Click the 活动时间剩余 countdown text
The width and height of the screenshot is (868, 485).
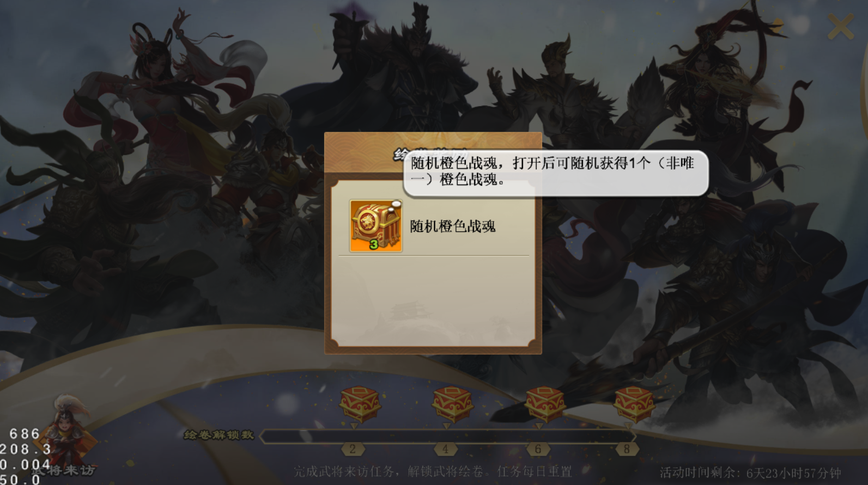(750, 472)
